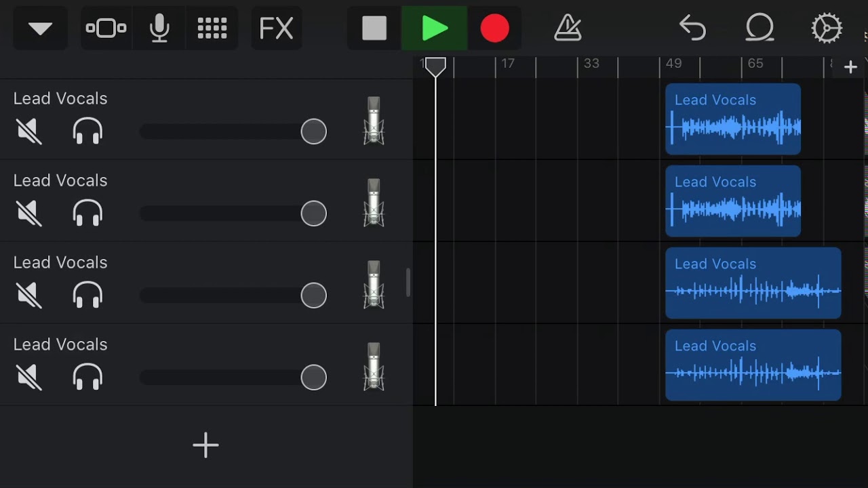Image resolution: width=868 pixels, height=488 pixels.
Task: Add a song section with the ruler's plus
Action: [850, 66]
